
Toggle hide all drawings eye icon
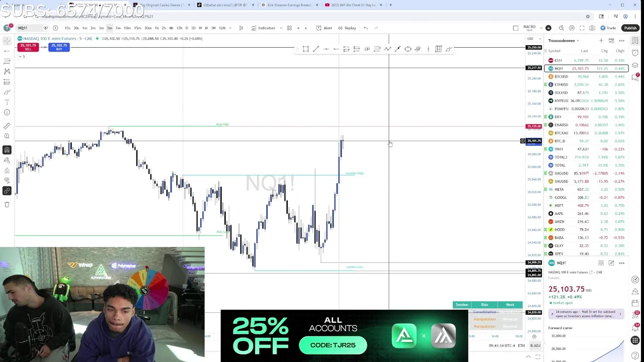tap(7, 180)
